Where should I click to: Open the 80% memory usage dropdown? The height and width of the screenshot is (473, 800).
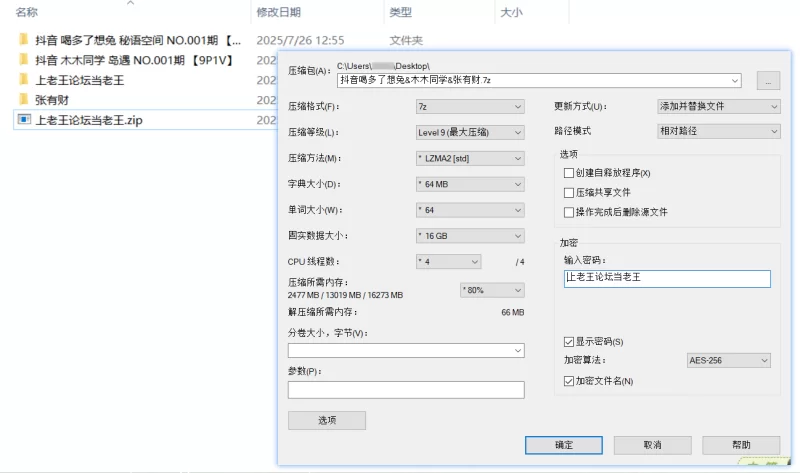[x=492, y=290]
